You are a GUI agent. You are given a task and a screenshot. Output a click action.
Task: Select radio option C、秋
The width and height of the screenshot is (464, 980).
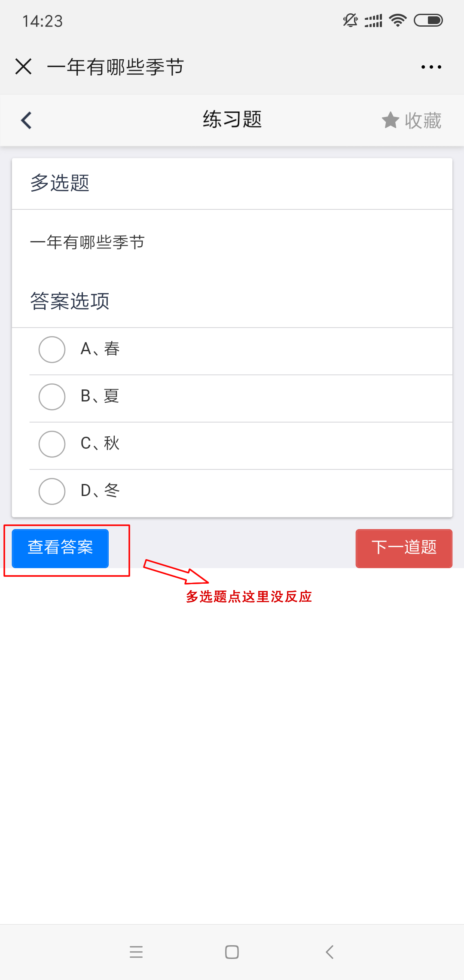click(x=52, y=444)
